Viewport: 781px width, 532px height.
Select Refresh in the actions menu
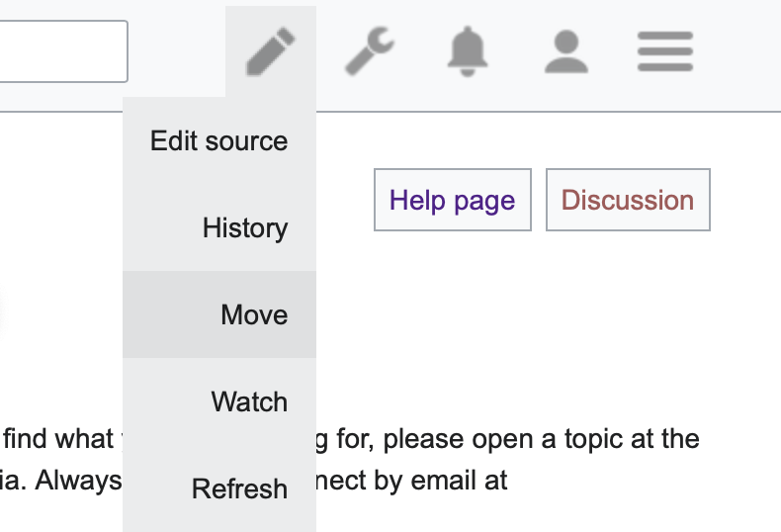click(240, 489)
